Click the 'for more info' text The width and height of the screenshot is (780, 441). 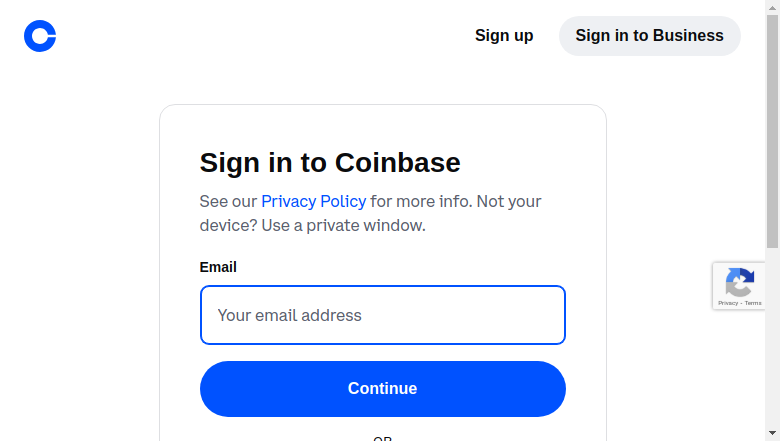click(421, 201)
